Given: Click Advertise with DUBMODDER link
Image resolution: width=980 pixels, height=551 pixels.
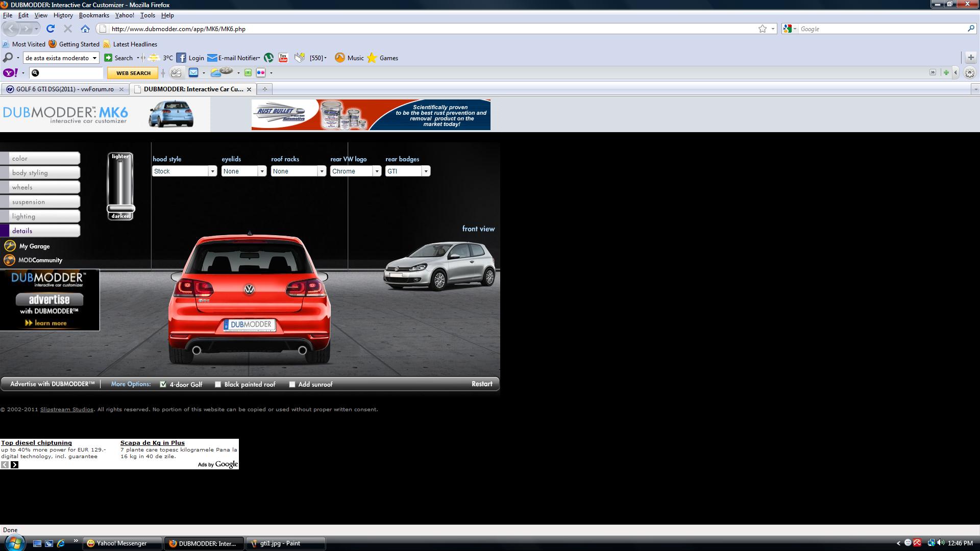Looking at the screenshot, I should (53, 384).
